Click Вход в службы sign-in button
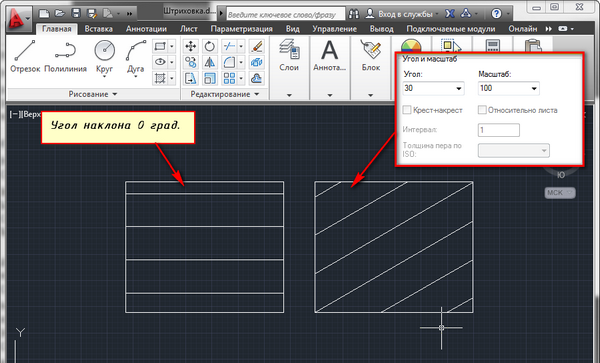 (402, 14)
